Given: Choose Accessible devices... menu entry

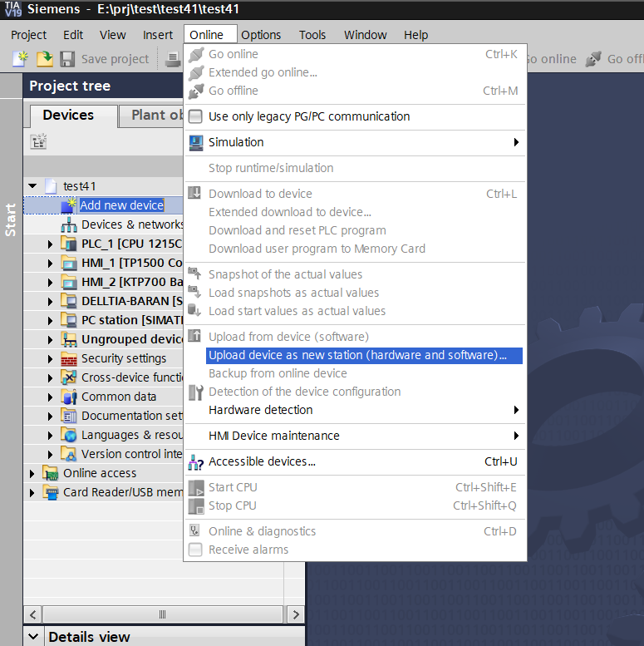Looking at the screenshot, I should pyautogui.click(x=355, y=461).
